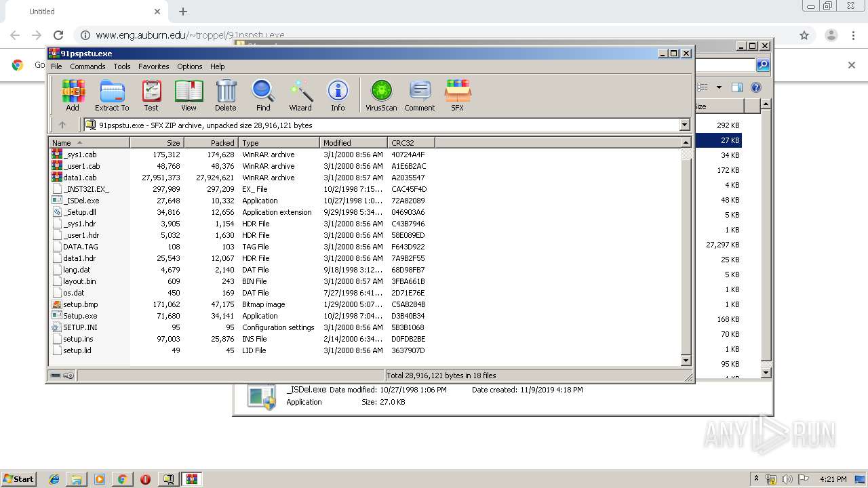Select setup.ins file
Screen dimensions: 868x488
78,339
